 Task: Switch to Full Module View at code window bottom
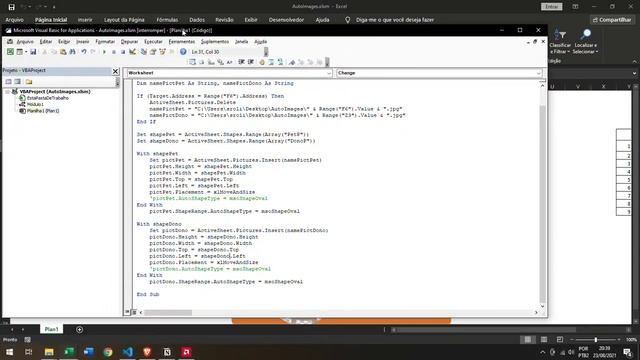[x=134, y=312]
